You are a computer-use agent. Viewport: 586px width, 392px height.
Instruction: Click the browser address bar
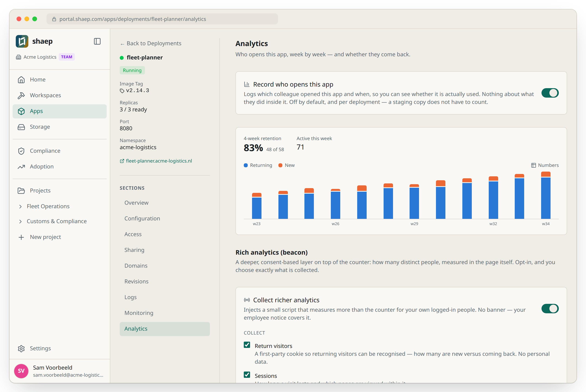point(162,19)
